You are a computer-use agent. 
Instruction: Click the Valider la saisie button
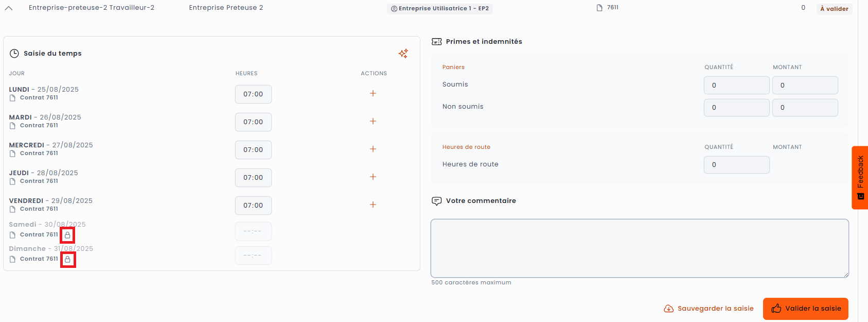pos(806,309)
